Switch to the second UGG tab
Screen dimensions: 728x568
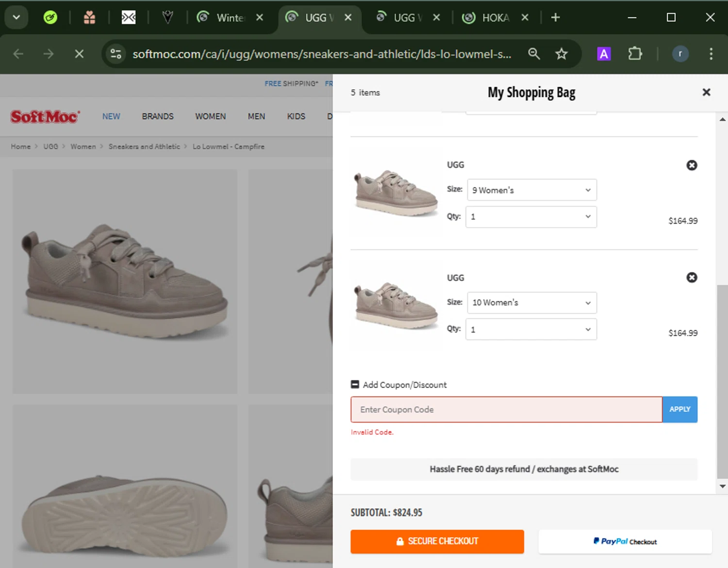[400, 17]
